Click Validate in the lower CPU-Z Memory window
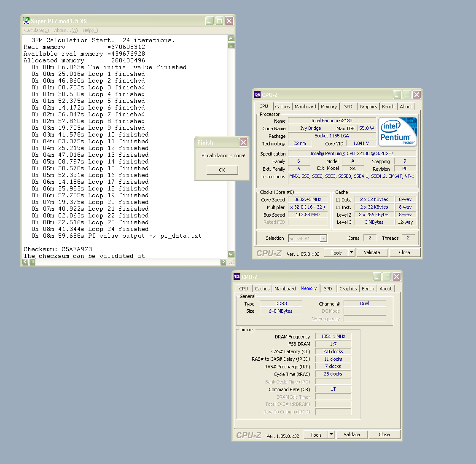Viewport: 476px width, 464px height. tap(352, 434)
